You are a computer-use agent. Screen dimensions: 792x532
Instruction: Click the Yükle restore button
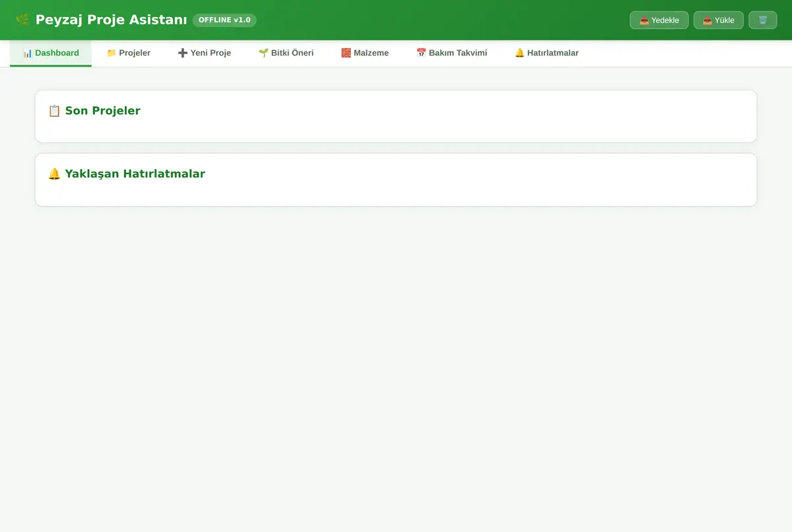coord(718,20)
